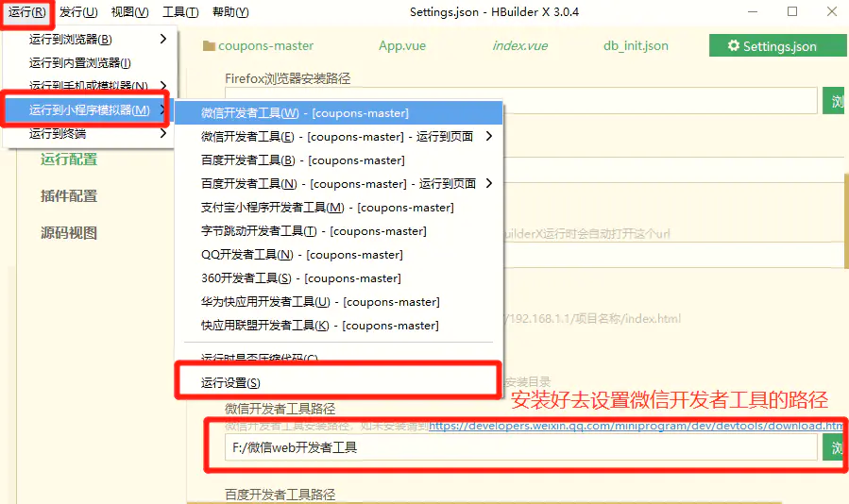This screenshot has width=849, height=504.
Task: Select 运行到终端 menu entry
Action: click(x=90, y=133)
